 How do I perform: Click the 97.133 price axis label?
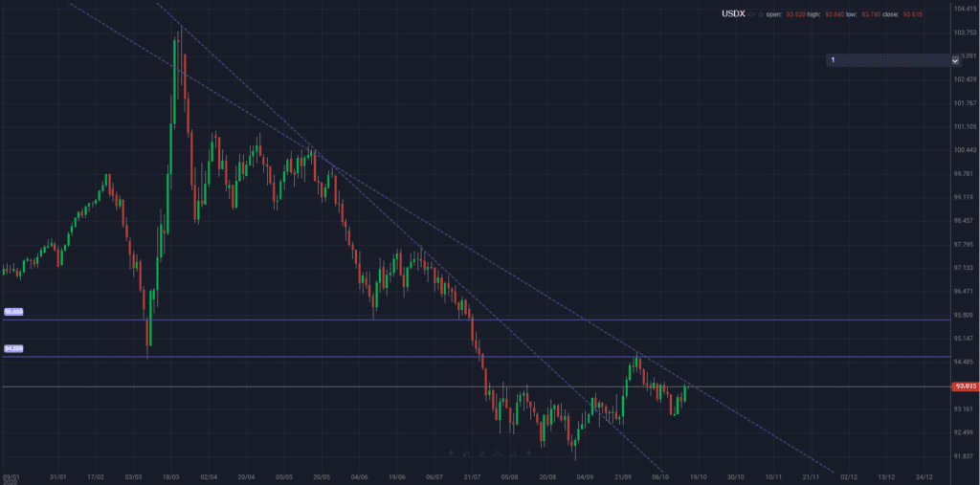click(x=966, y=268)
